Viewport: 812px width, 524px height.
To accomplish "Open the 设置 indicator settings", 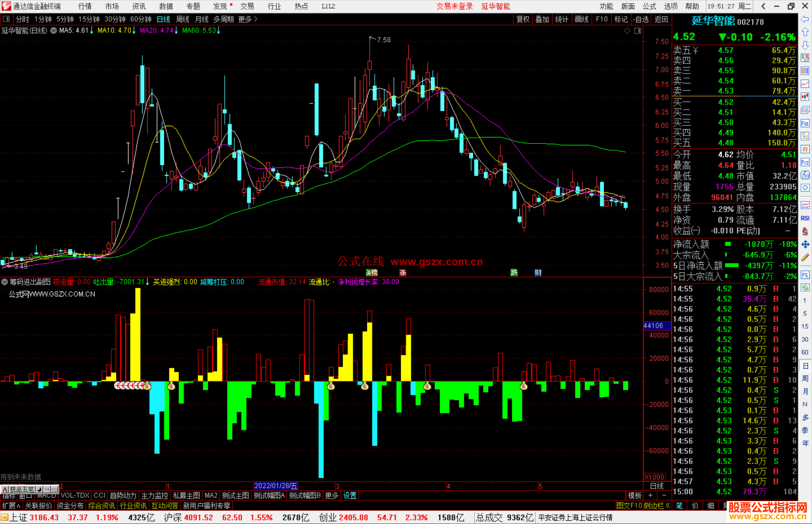I will tap(350, 495).
